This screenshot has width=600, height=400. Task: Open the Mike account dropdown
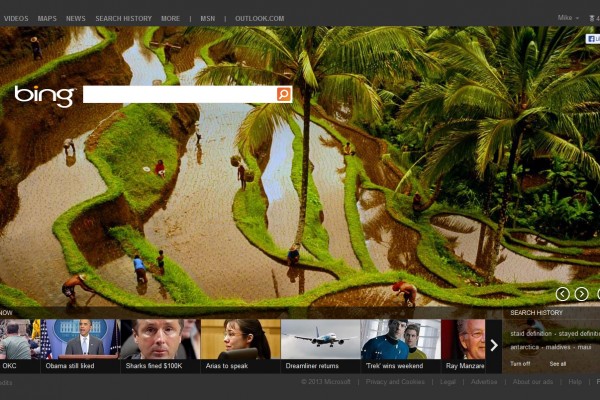[x=566, y=18]
